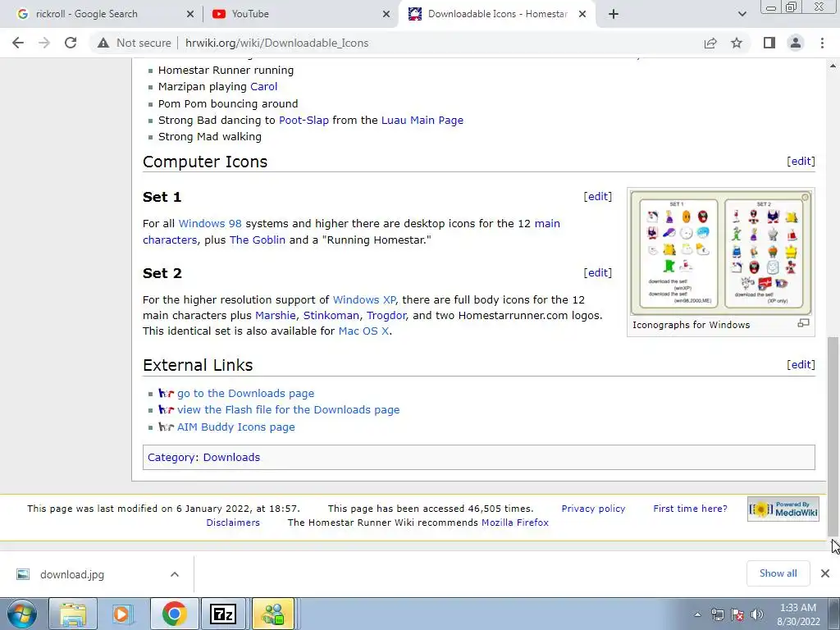Click the MediaWiki powered-by badge
840x630 pixels.
(x=783, y=509)
